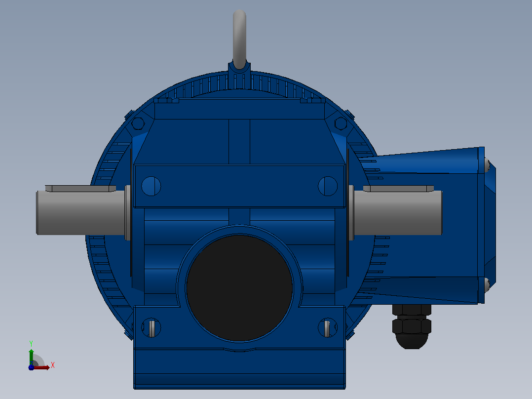Click the green Y axis arrow of triad
Image resolution: width=532 pixels, height=399 pixels.
(31, 357)
